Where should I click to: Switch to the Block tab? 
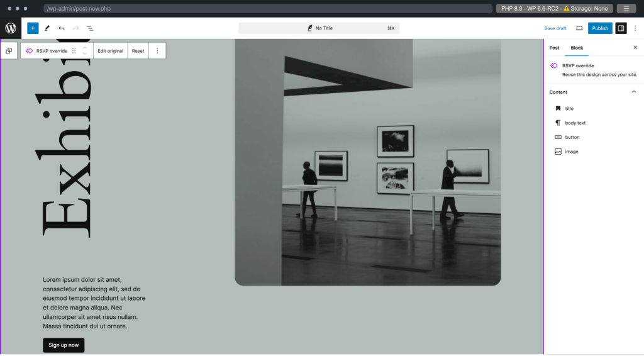[577, 48]
